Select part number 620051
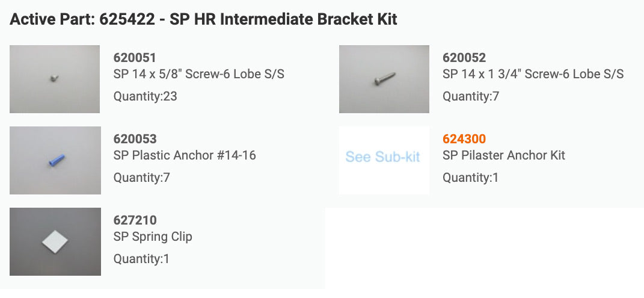 135,58
